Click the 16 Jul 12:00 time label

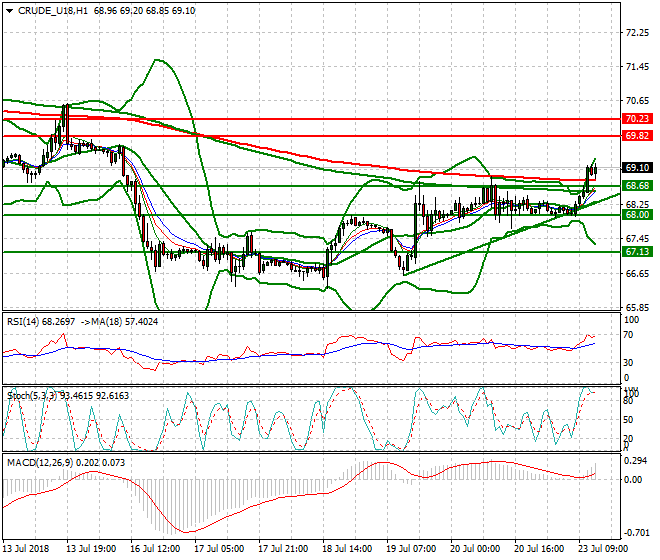(155, 549)
